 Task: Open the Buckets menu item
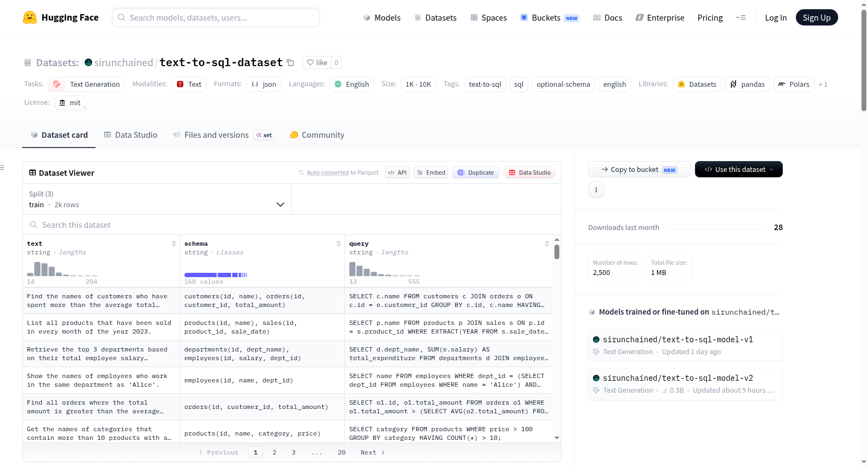coord(550,18)
